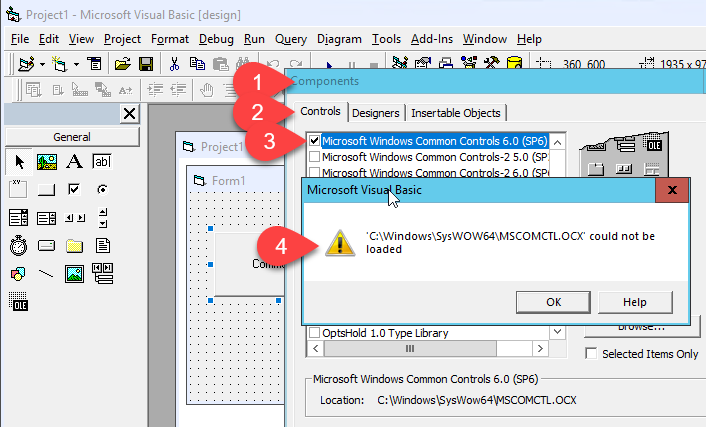
Task: Select the PictureBox control tool
Action: (47, 161)
